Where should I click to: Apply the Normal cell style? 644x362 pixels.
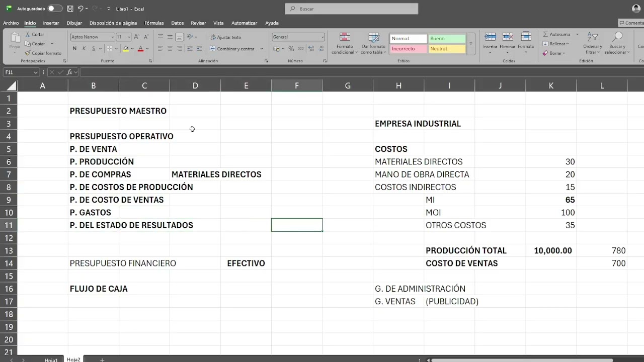pyautogui.click(x=408, y=39)
